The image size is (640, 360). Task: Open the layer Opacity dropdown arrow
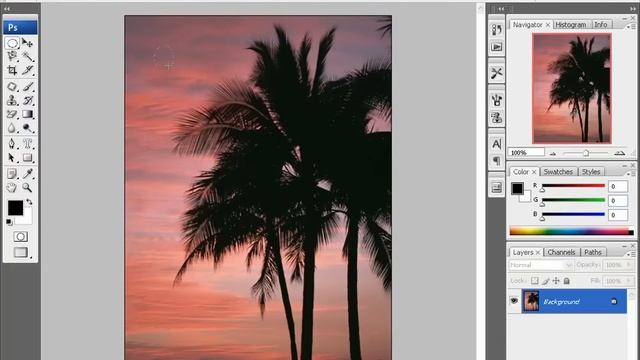tap(630, 265)
